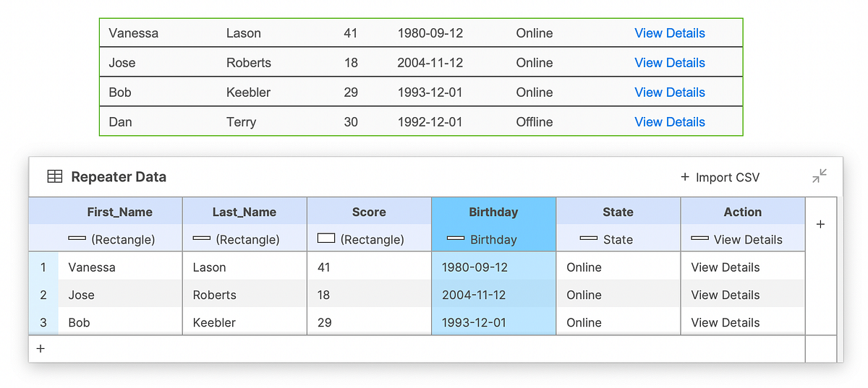
Task: Click Action cell View Details in grid row 1
Action: pyautogui.click(x=742, y=267)
